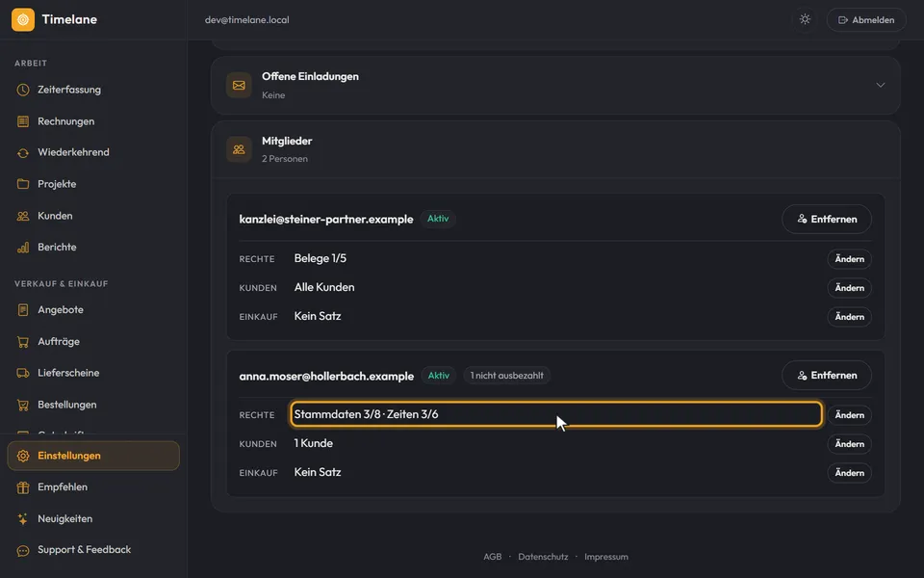Open the Zeiterfassung menu item
Image resolution: width=924 pixels, height=578 pixels.
pos(93,90)
